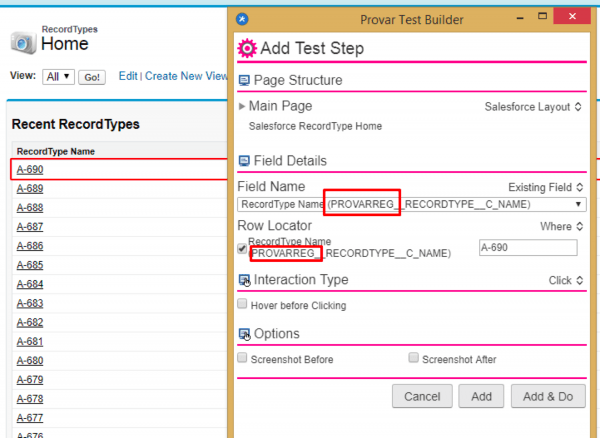The height and width of the screenshot is (438, 600).
Task: Open record A-680
Action: (30, 361)
